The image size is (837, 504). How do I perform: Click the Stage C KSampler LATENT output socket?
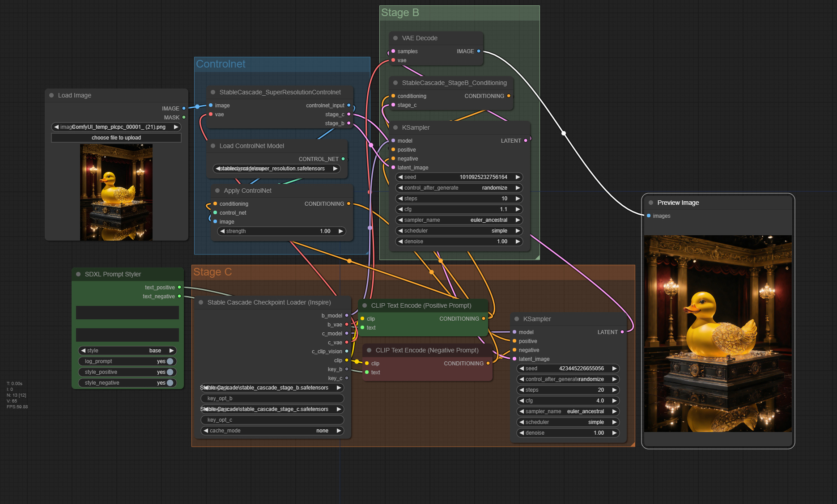point(622,332)
